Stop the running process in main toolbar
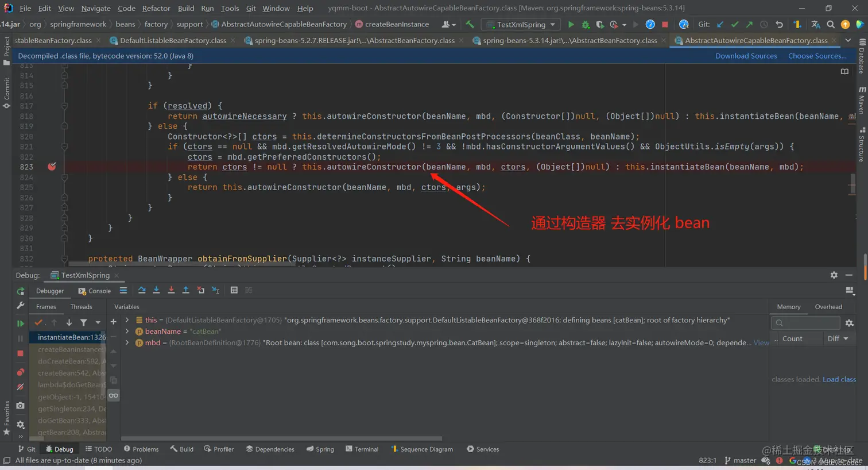This screenshot has height=470, width=868. 665,25
